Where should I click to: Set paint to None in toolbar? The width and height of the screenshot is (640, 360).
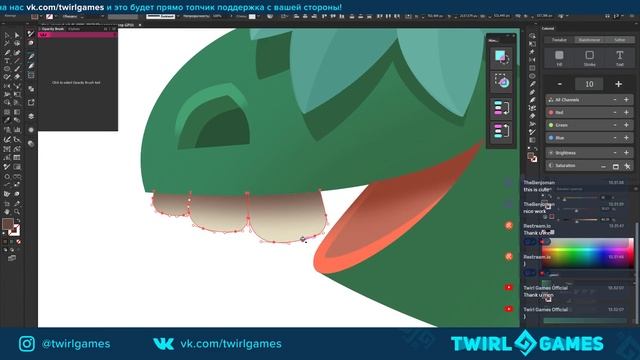(x=18, y=242)
